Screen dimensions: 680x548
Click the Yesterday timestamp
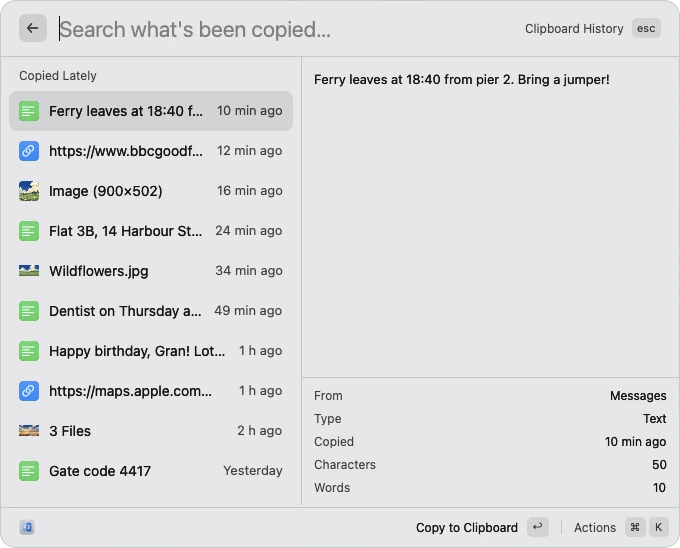253,471
